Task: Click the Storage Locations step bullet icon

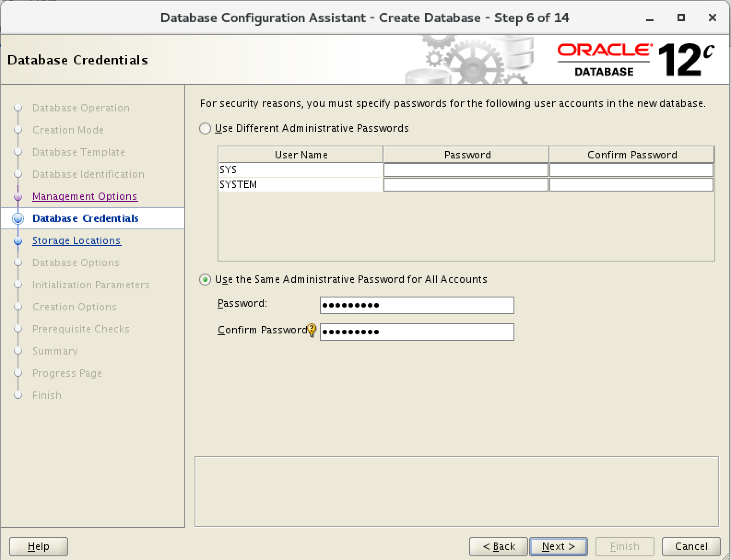Action: [18, 241]
